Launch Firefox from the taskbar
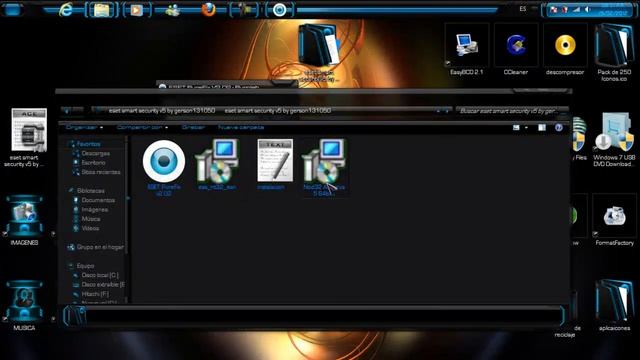Image resolution: width=640 pixels, height=360 pixels. point(208,9)
